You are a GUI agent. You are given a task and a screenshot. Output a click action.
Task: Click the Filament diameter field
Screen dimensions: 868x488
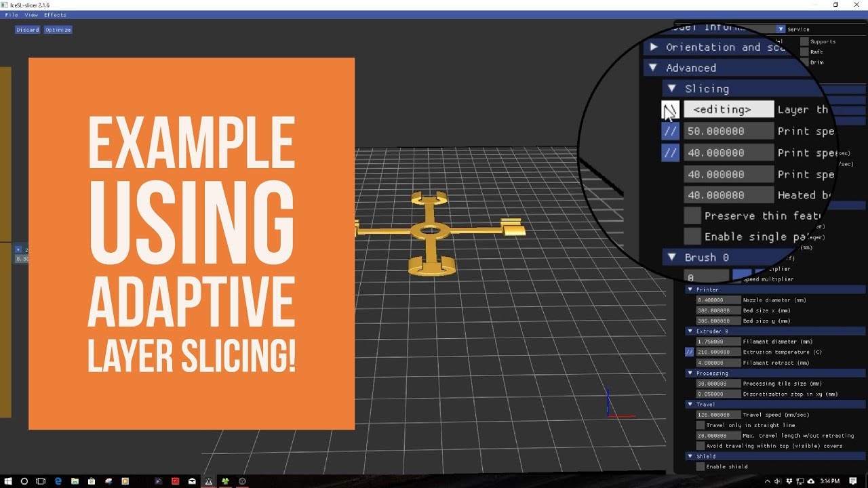click(x=718, y=342)
